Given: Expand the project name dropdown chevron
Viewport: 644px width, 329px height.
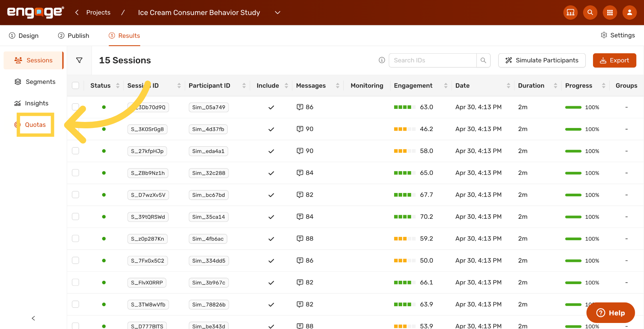Looking at the screenshot, I should tap(277, 12).
